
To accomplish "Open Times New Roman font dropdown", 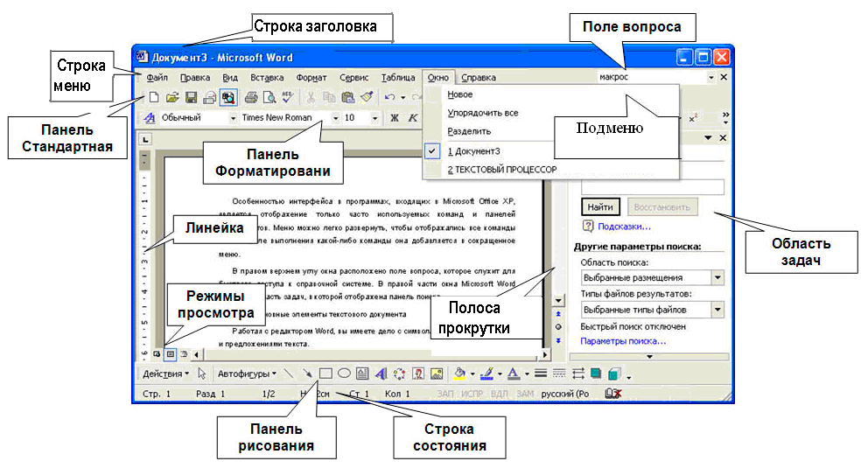I will click(335, 118).
